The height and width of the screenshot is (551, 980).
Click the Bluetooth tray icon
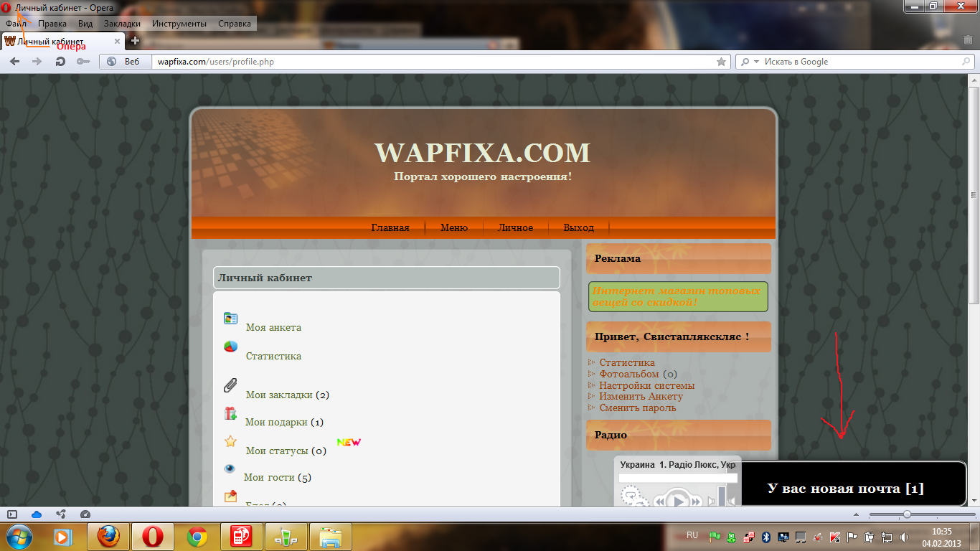pyautogui.click(x=765, y=536)
